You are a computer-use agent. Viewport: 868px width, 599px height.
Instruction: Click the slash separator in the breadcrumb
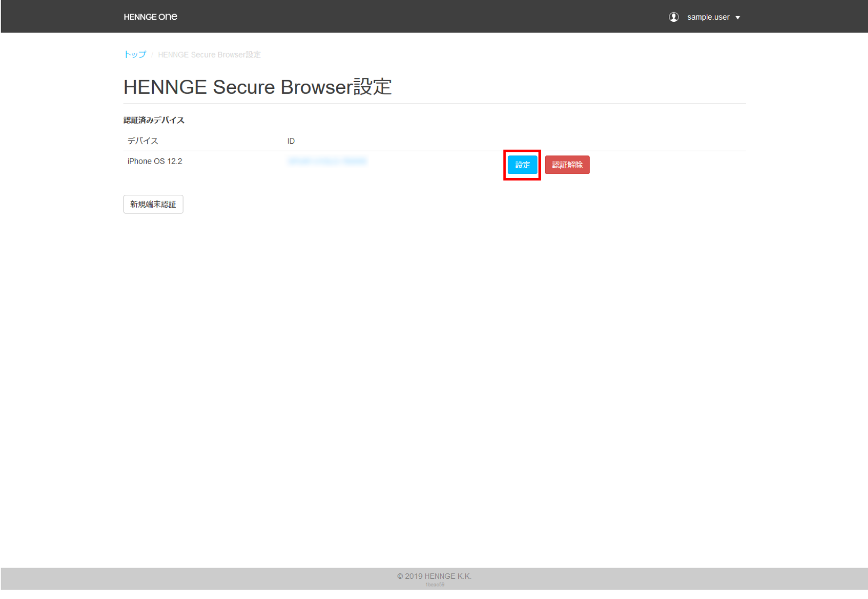click(152, 55)
